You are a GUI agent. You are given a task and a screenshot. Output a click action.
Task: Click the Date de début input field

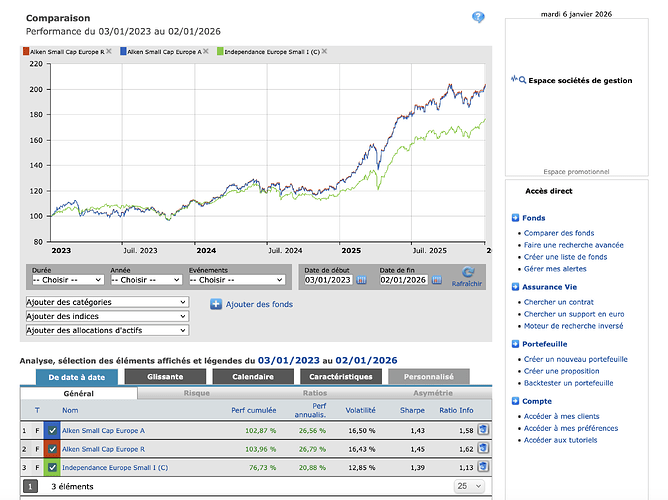pyautogui.click(x=328, y=280)
